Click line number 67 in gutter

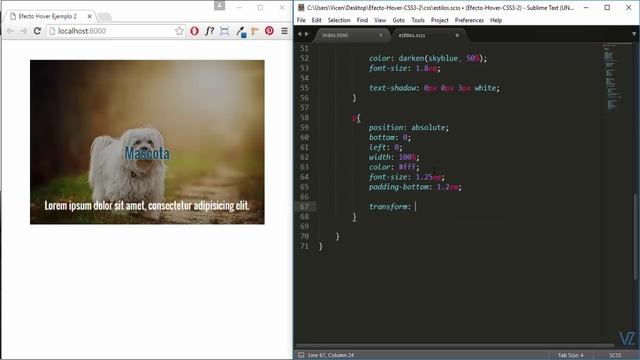point(304,207)
